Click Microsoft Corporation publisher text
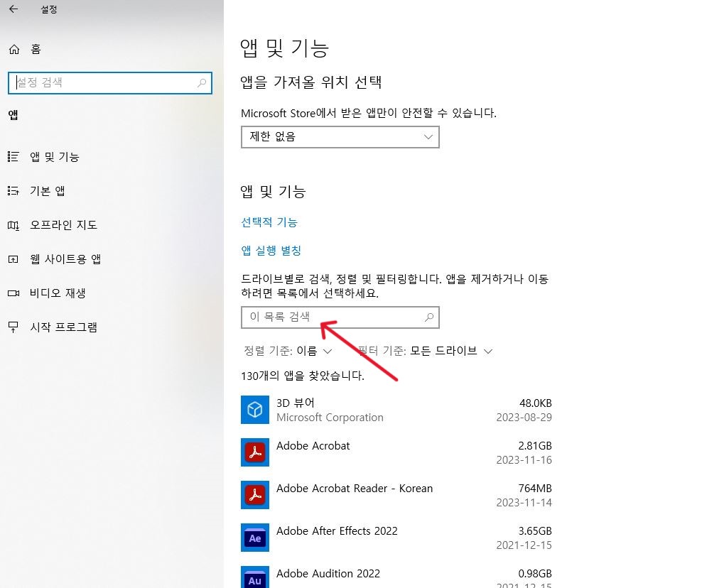The height and width of the screenshot is (588, 702). (330, 418)
